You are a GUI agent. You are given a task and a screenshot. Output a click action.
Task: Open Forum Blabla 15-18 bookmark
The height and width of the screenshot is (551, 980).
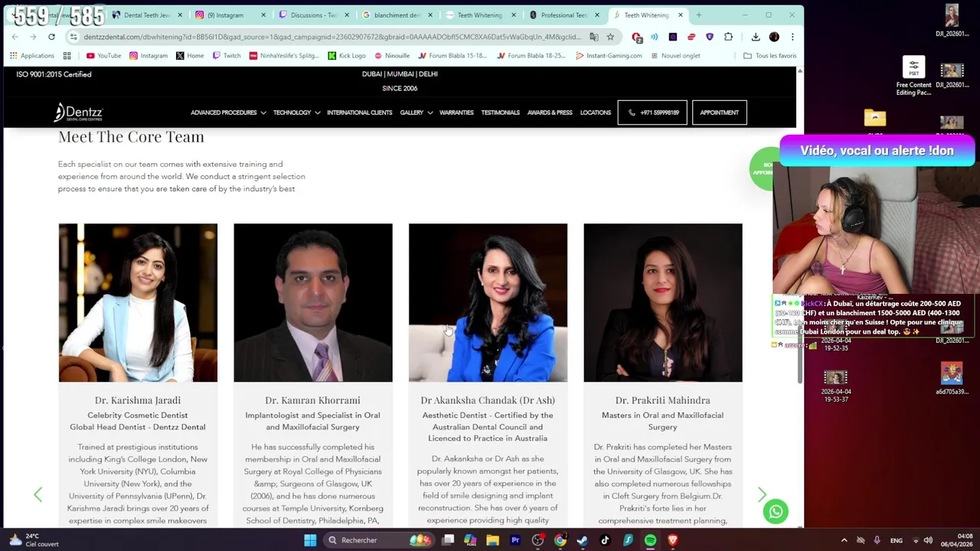(x=452, y=56)
